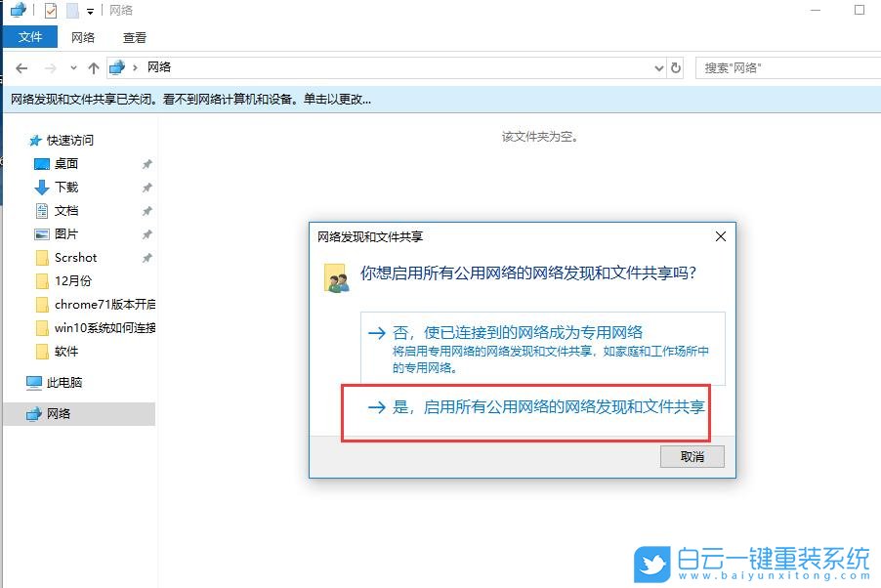Screen dimensions: 881x588
Task: Click the Refresh icon next to address bar
Action: pos(676,67)
